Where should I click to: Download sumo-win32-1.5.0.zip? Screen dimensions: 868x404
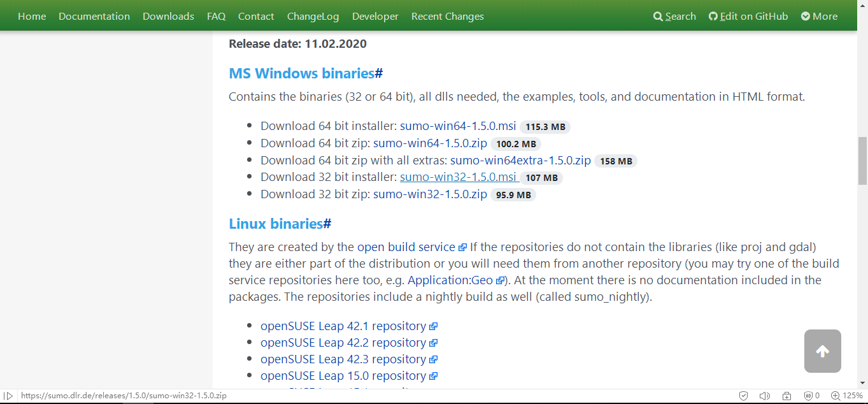(430, 194)
